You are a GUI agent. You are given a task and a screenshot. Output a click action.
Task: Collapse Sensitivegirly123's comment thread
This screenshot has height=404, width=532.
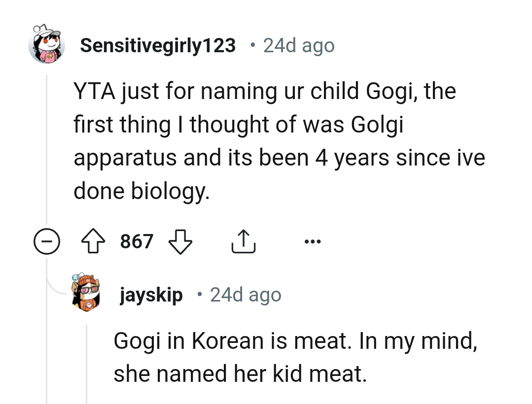47,241
